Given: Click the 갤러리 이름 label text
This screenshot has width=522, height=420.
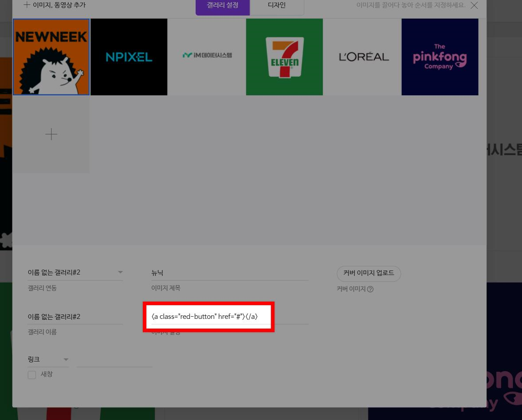Looking at the screenshot, I should coord(42,332).
